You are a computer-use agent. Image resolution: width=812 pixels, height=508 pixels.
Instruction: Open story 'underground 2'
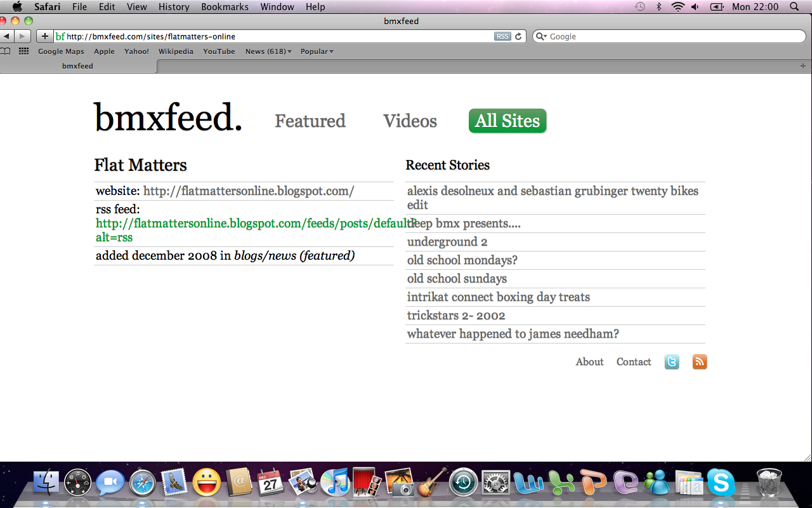tap(447, 242)
